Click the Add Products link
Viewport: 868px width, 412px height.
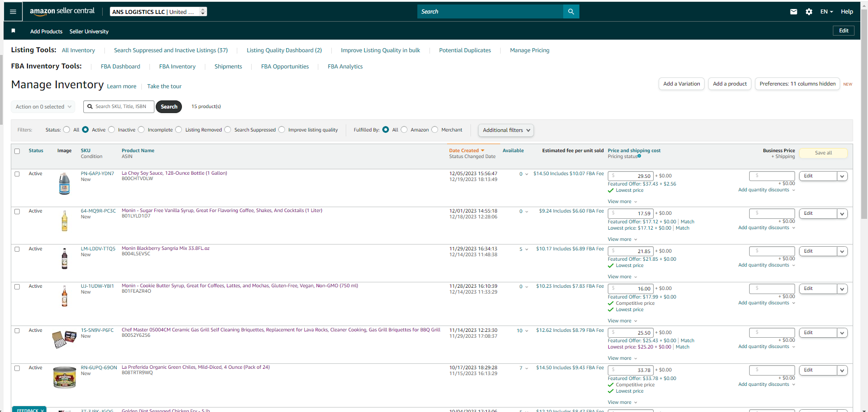(46, 32)
